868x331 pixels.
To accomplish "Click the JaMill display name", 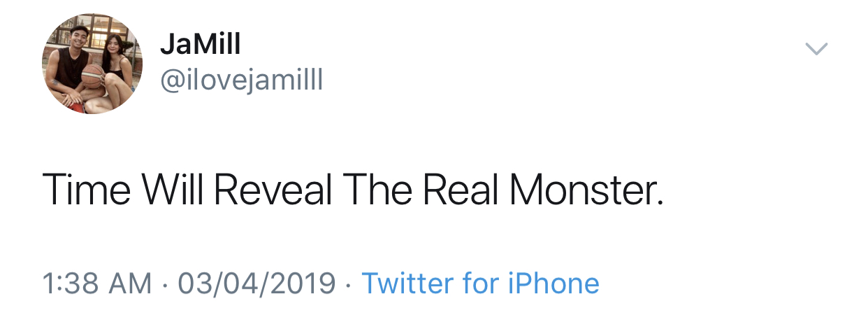I will coord(200,45).
